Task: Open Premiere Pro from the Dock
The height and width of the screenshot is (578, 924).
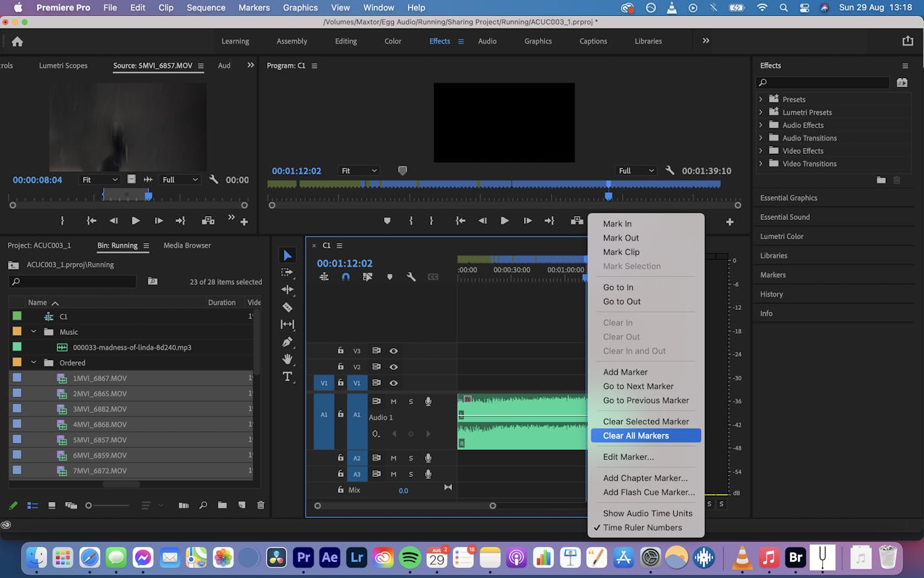Action: click(x=303, y=558)
